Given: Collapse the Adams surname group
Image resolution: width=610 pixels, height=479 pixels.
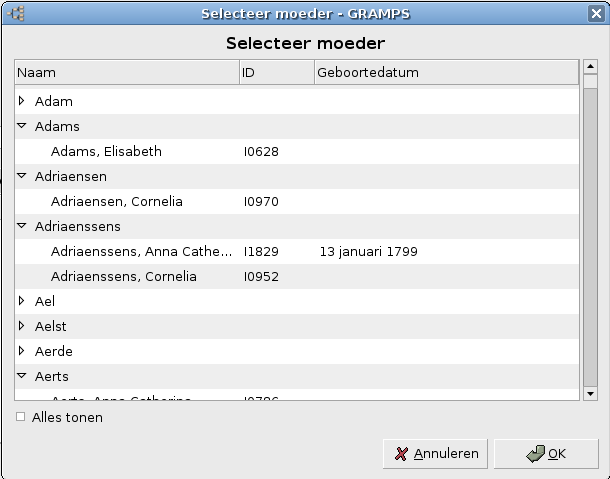Looking at the screenshot, I should (22, 126).
